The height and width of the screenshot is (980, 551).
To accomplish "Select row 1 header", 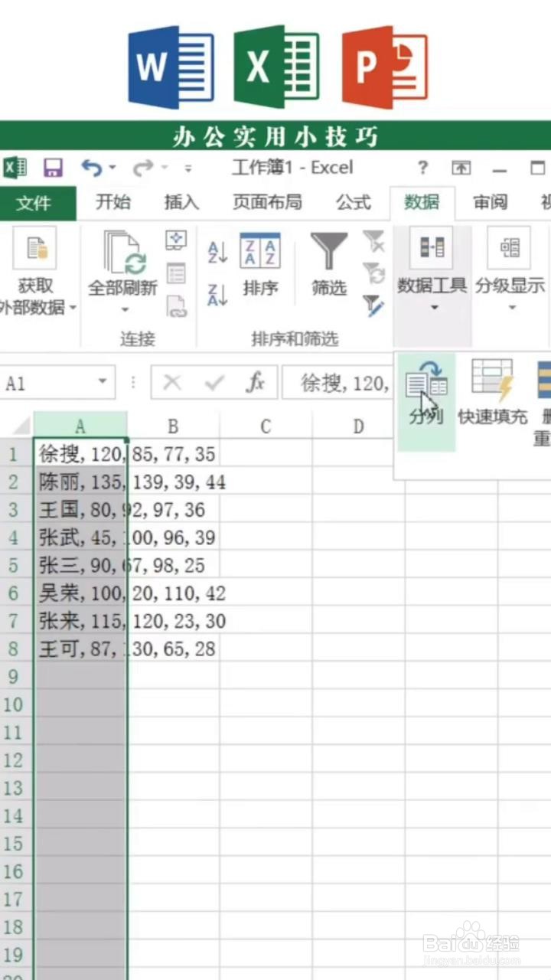I will click(13, 454).
